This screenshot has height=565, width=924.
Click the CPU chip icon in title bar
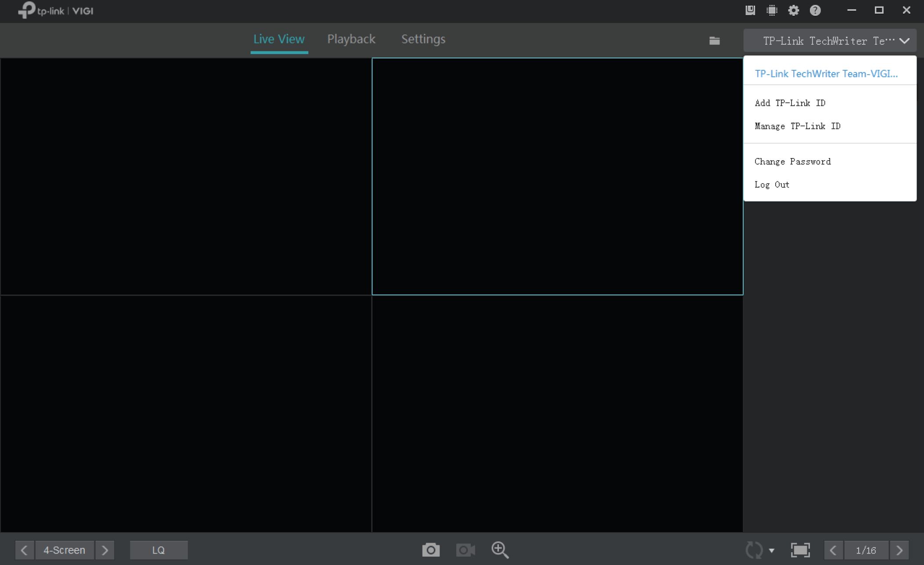click(772, 10)
